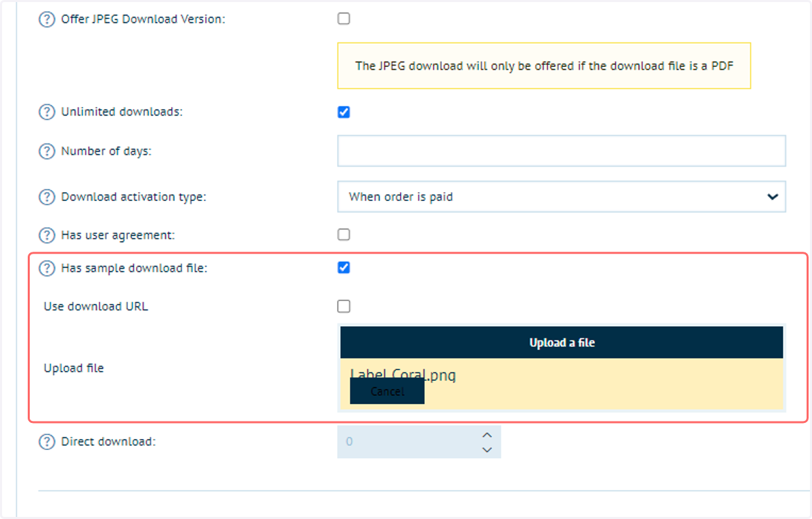Click the Has user agreement label
Viewport: 812px width, 519px height.
tap(118, 235)
